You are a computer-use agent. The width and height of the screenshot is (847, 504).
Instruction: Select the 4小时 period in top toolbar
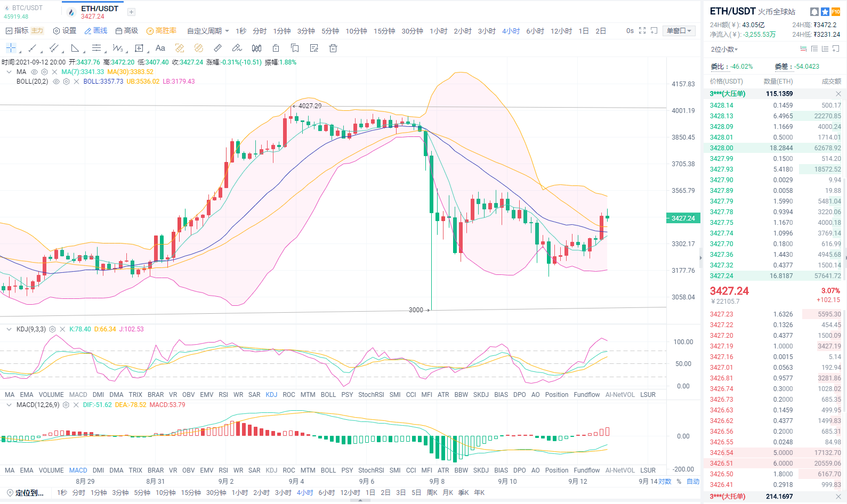(511, 31)
